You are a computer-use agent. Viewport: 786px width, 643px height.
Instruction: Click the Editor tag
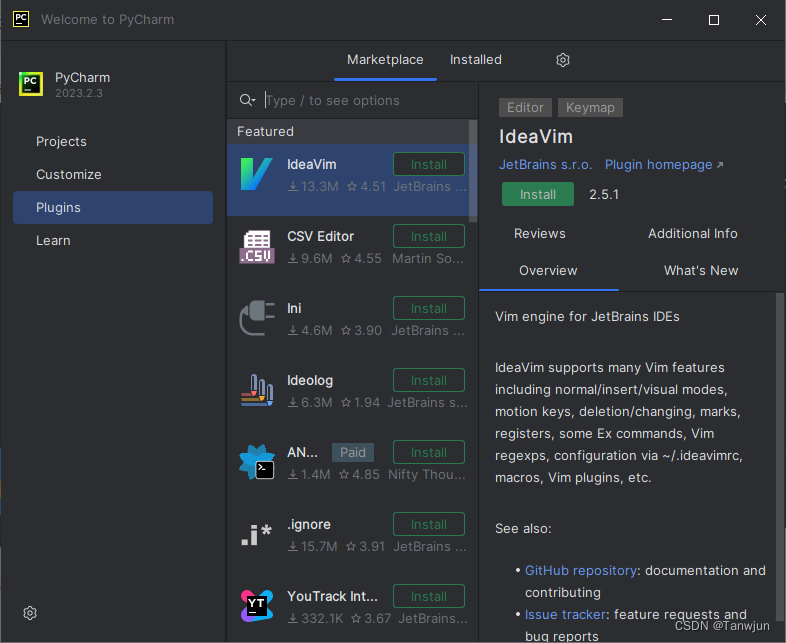525,107
